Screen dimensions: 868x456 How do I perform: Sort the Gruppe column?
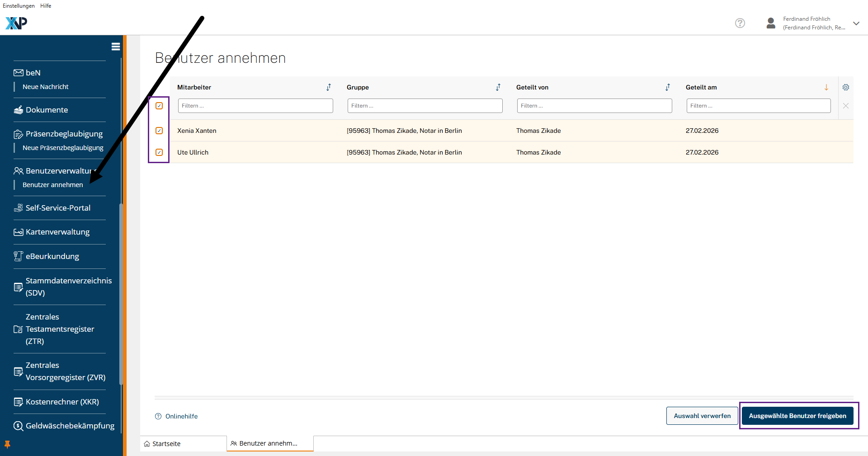(x=498, y=87)
